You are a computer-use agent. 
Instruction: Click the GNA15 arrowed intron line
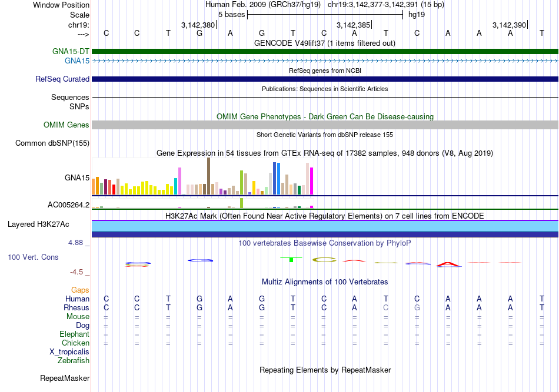[325, 61]
